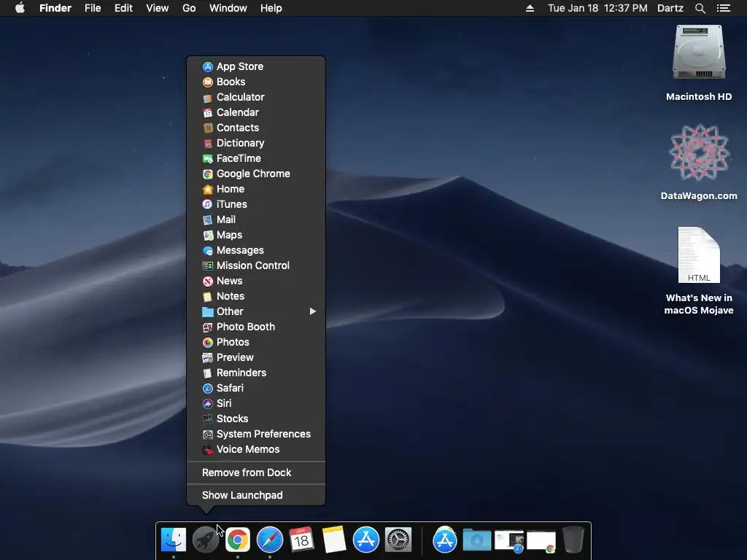Open the Edit menu
This screenshot has height=560, width=747.
point(123,8)
